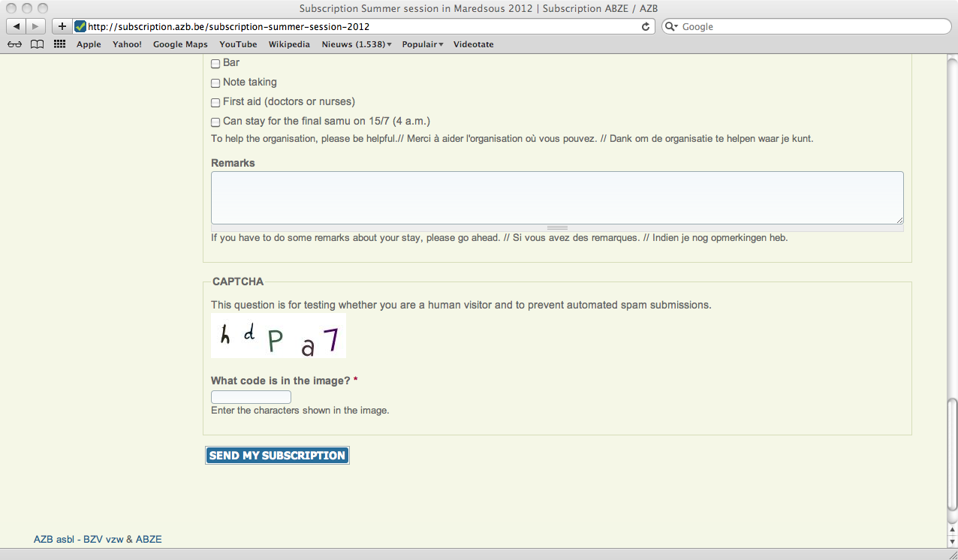Image resolution: width=958 pixels, height=560 pixels.
Task: Follow the ABZE footer link
Action: [x=149, y=540]
